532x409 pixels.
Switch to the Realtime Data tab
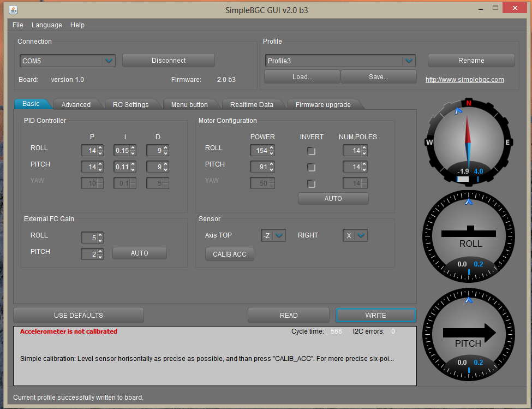click(x=252, y=104)
